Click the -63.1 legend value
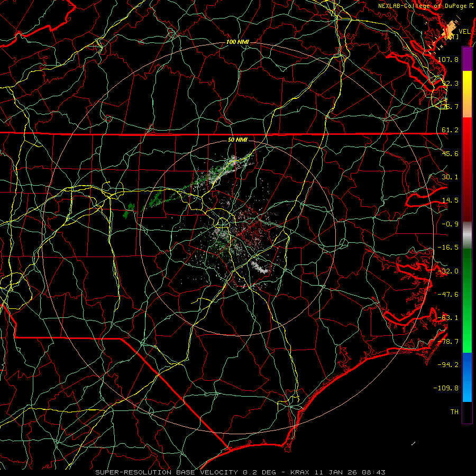Viewport: 476px width, 476px height. [x=448, y=318]
